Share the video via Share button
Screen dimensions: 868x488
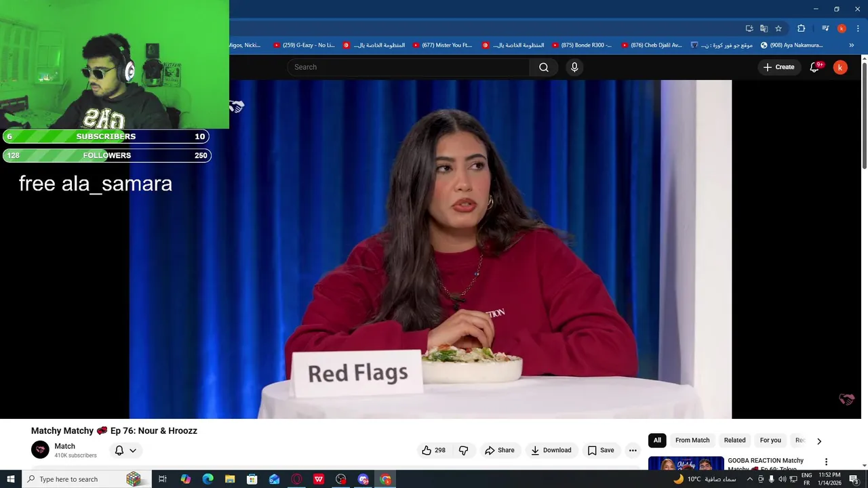click(499, 450)
